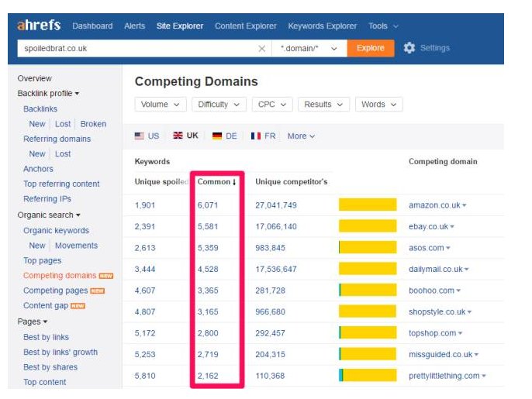Viewport: 532px width, 399px height.
Task: Open Top referring content
Action: pyautogui.click(x=61, y=184)
